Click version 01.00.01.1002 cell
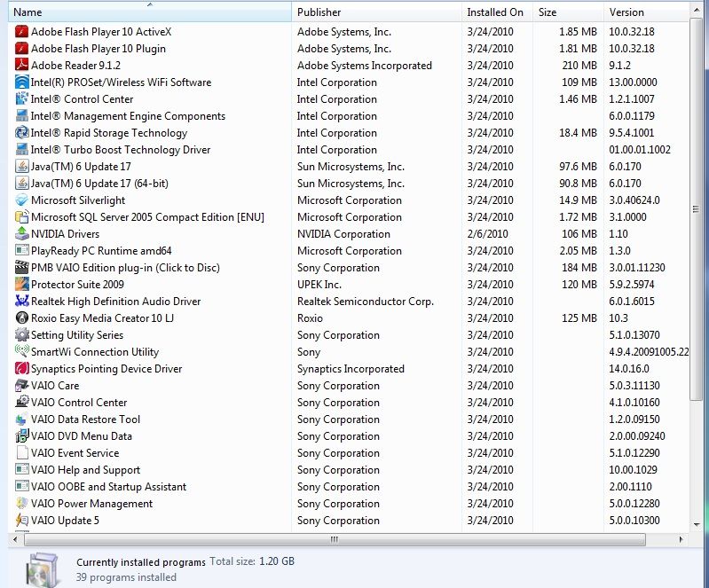Screen dimensions: 709x588 point(640,150)
